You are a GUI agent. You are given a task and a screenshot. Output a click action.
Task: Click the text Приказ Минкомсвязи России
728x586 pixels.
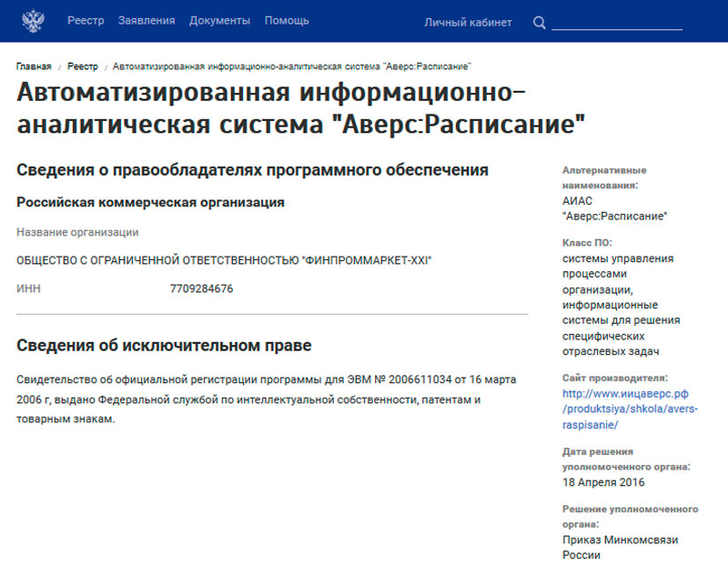[x=621, y=548]
